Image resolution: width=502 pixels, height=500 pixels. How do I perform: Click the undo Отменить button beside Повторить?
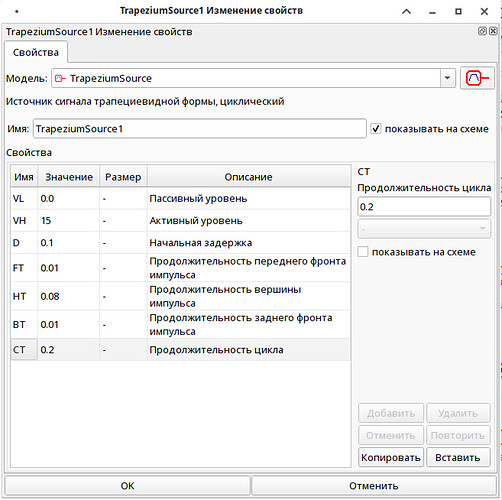point(391,435)
